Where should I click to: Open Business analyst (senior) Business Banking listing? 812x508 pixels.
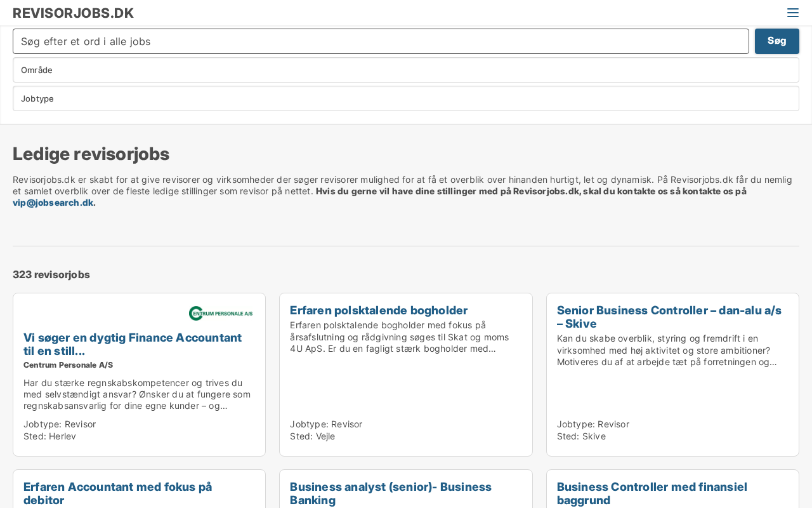[x=391, y=493]
